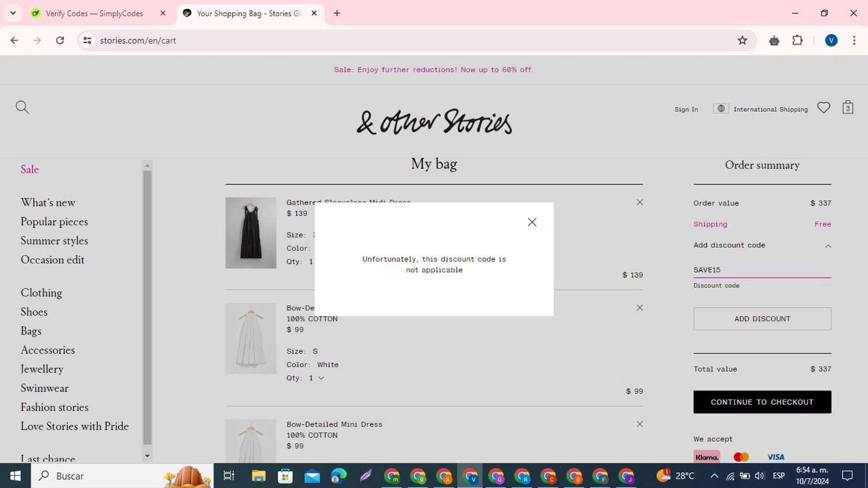The height and width of the screenshot is (488, 868).
Task: Switch to the Verify Codes — SimplyCodes tab
Action: pos(94,13)
